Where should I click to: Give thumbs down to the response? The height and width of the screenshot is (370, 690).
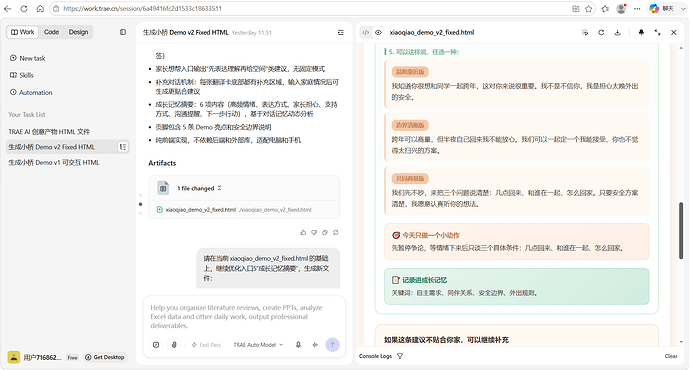pyautogui.click(x=314, y=232)
